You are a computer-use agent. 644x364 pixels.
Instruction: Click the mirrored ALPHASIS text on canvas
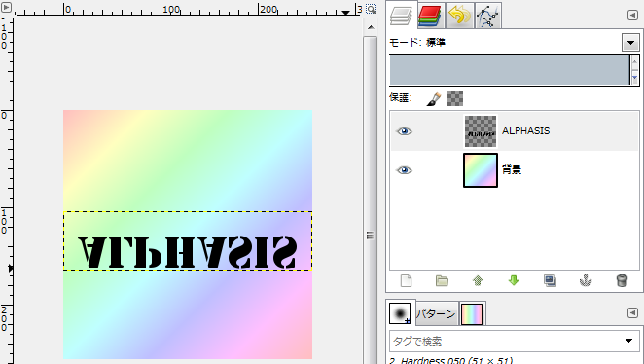pyautogui.click(x=187, y=251)
